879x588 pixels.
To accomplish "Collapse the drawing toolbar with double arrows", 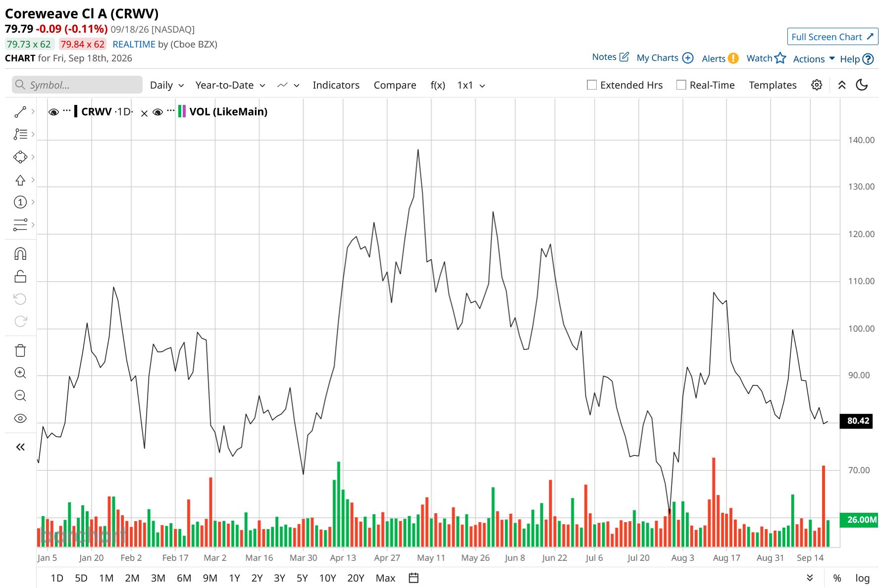I will point(20,447).
